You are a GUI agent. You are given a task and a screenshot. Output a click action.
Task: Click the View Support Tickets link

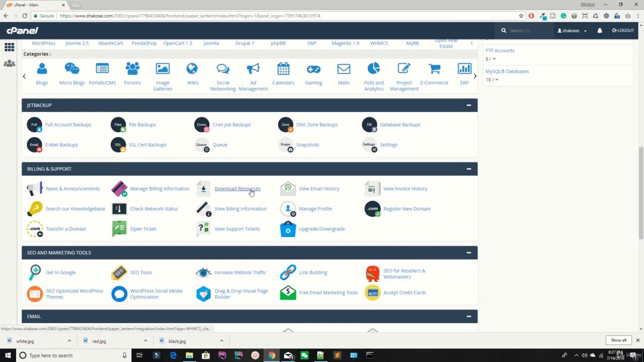pyautogui.click(x=237, y=229)
